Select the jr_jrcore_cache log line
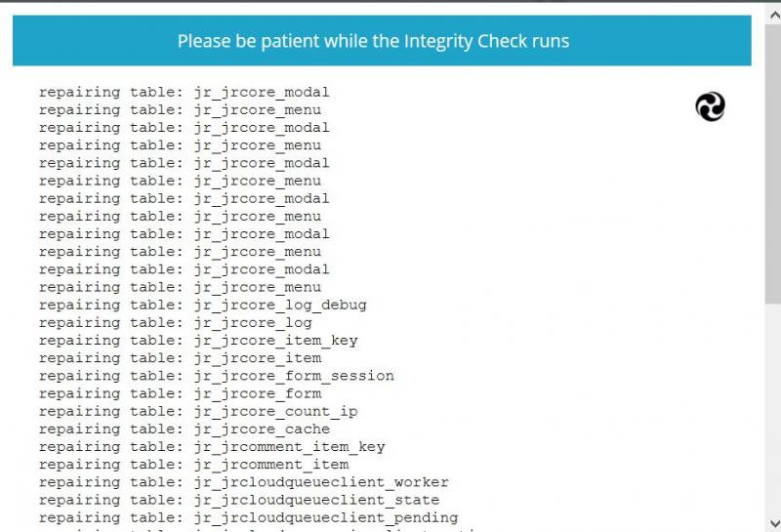Screen dimensions: 781x532 point(185,429)
